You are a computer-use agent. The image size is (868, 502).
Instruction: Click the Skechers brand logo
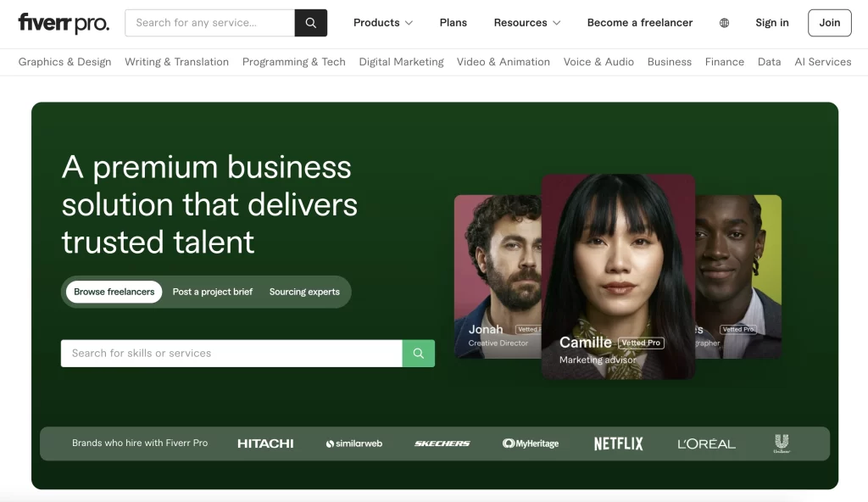tap(442, 443)
